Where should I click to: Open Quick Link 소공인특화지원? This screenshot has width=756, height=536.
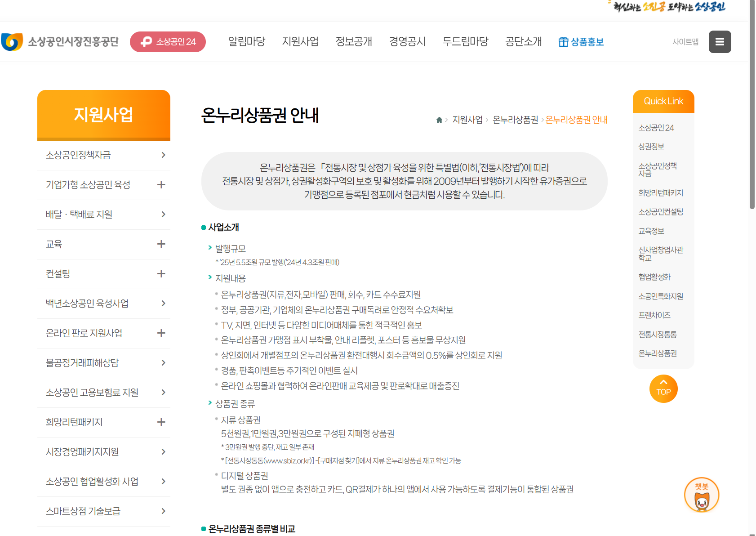coord(661,296)
